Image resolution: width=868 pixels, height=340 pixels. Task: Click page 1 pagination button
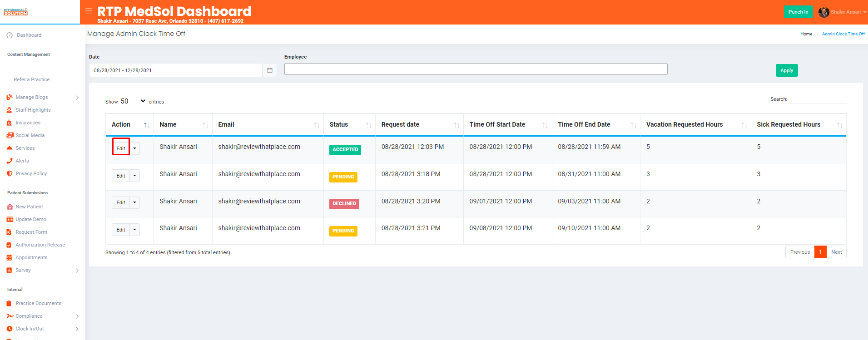tap(820, 252)
